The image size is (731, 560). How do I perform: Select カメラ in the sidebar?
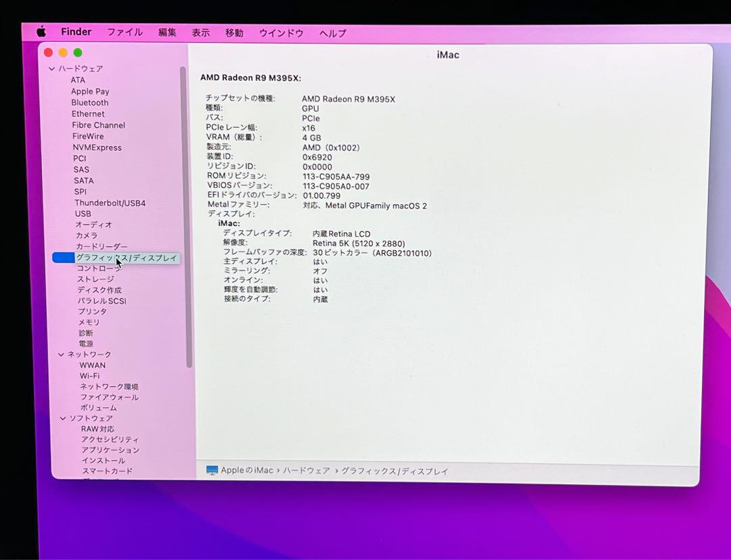[x=87, y=235]
